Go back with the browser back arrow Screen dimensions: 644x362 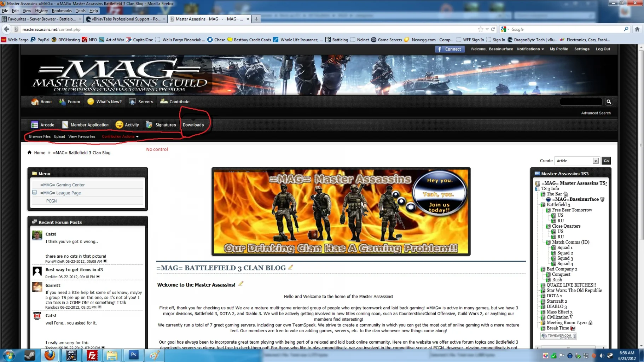(x=6, y=29)
